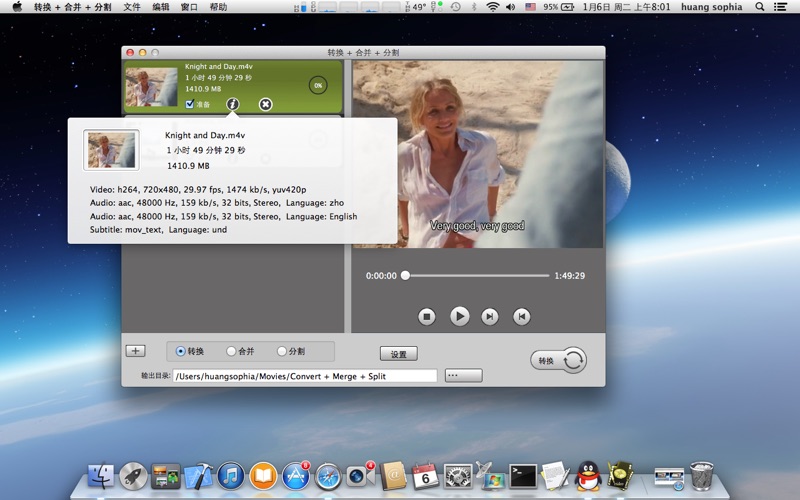The width and height of the screenshot is (800, 500).
Task: Open the green video converter Dock icon
Action: click(620, 476)
